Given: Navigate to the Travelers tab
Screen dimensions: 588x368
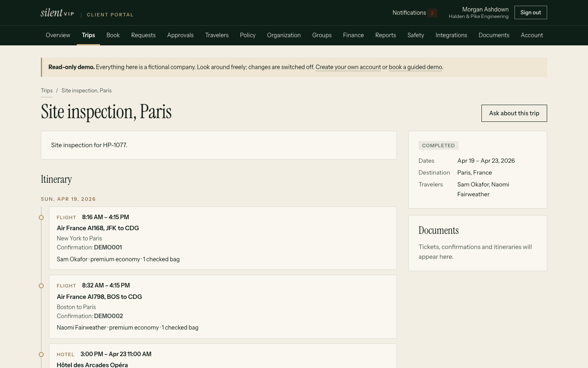Looking at the screenshot, I should (217, 35).
